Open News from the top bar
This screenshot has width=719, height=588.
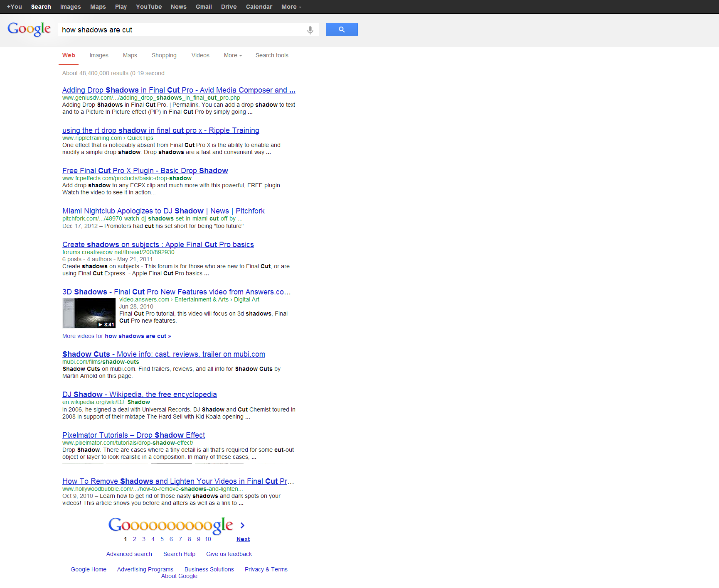179,7
